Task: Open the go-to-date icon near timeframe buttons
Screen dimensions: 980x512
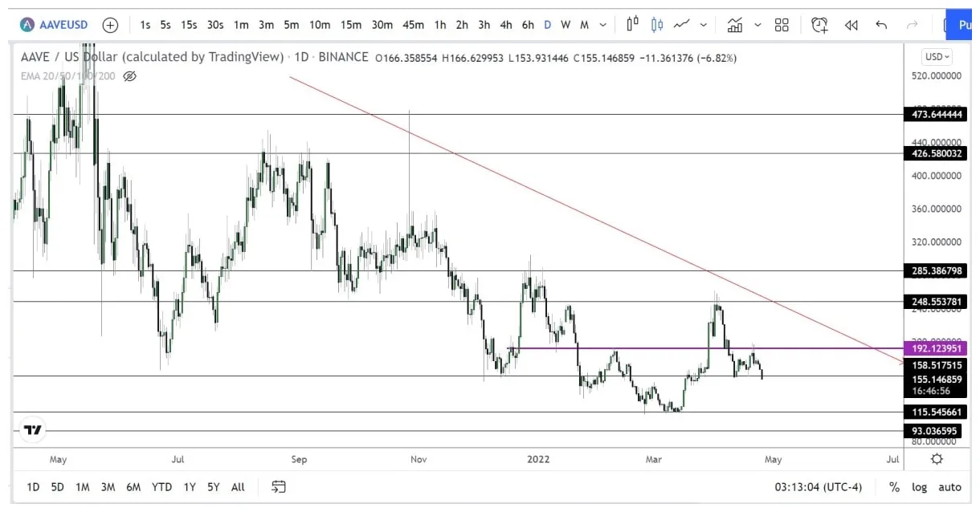Action: click(278, 487)
